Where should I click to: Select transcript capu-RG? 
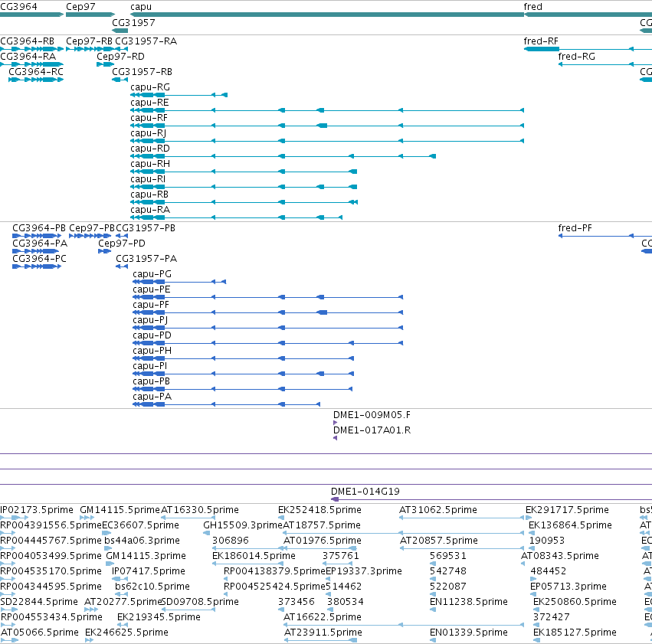[150, 87]
